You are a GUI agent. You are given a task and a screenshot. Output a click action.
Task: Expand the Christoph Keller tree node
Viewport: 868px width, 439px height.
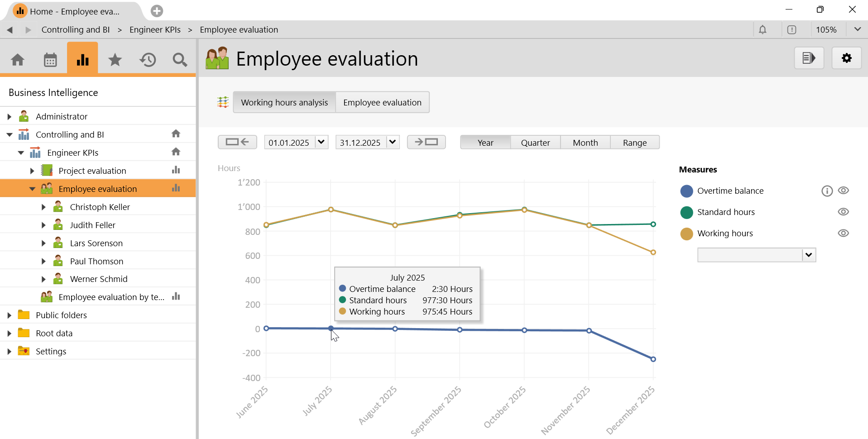tap(43, 207)
